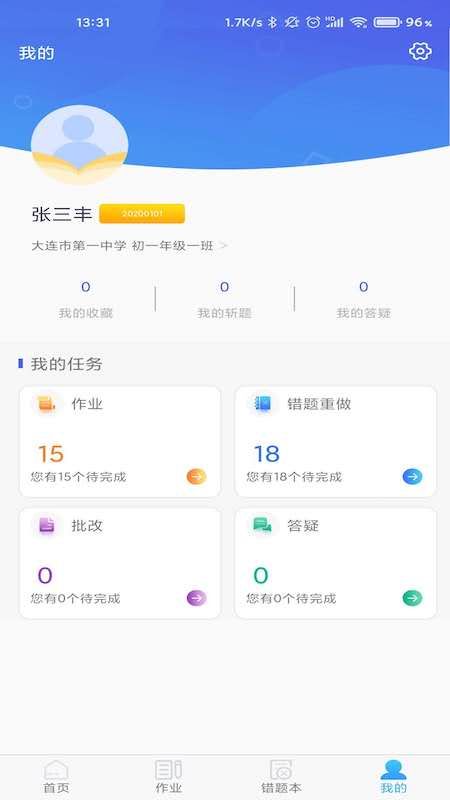The height and width of the screenshot is (800, 450).
Task: Switch to 首页 home tab
Action: pyautogui.click(x=56, y=777)
